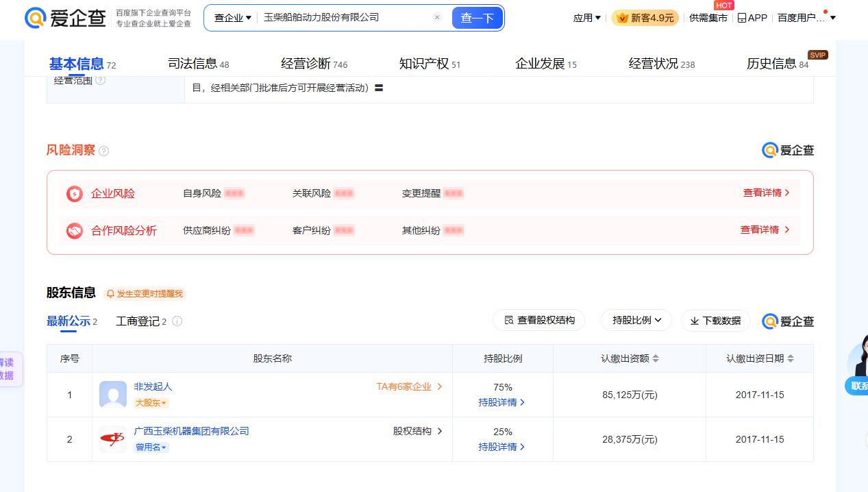Click the 28,375万(元) capital amount cell
Viewport: 868px width, 492px height.
pyautogui.click(x=630, y=439)
